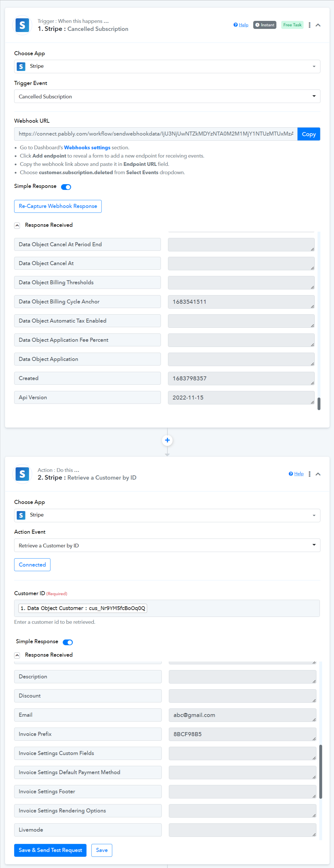Click the Data Object Cancel At Period End label field
Viewport: 334px width, 868px height.
click(x=87, y=244)
